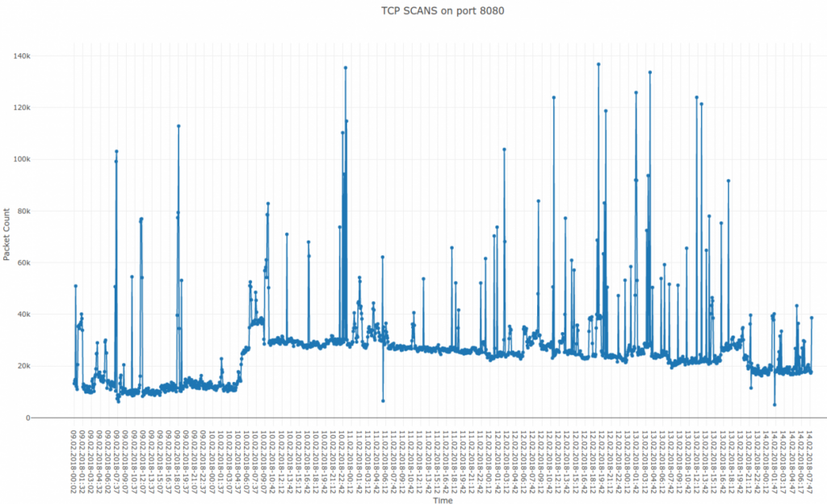
Task: Select the 140k y-axis tick label
Action: click(22, 56)
